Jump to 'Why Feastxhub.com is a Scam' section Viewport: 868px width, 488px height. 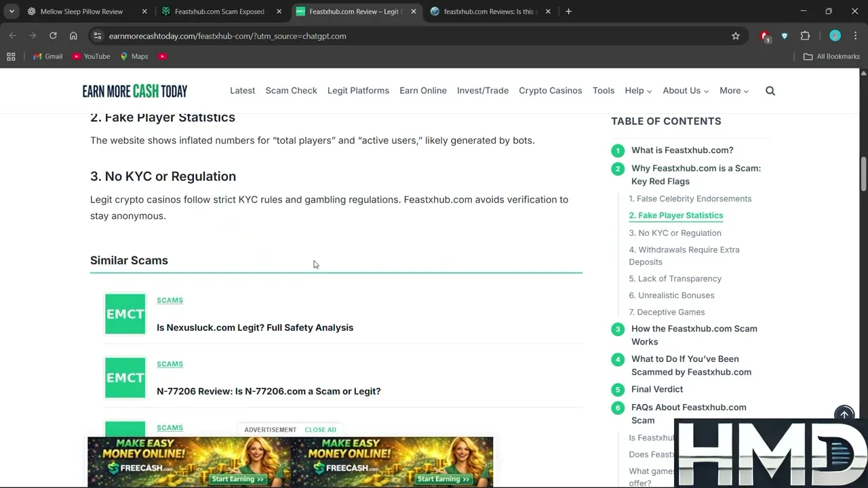(x=696, y=175)
